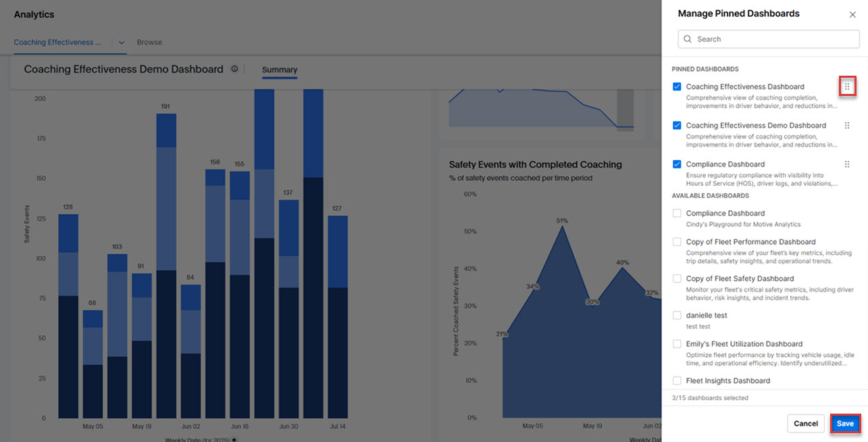Open the dashboard switcher chevron
This screenshot has height=442, width=868.
tap(121, 42)
